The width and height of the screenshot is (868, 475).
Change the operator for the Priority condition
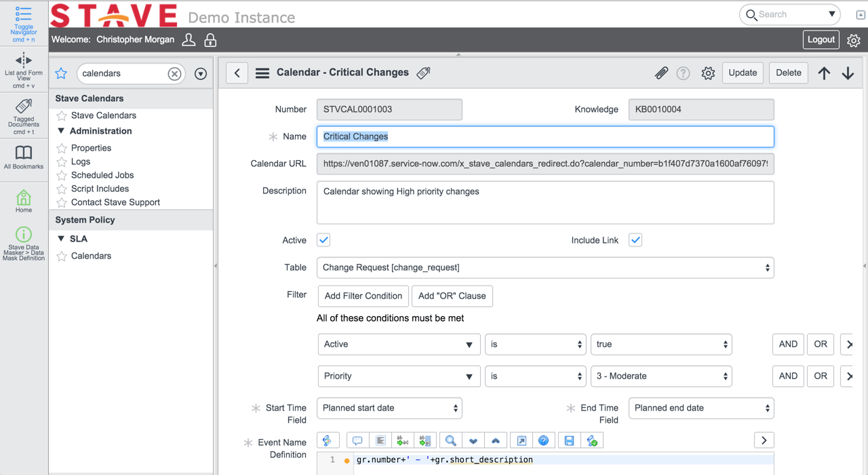536,376
